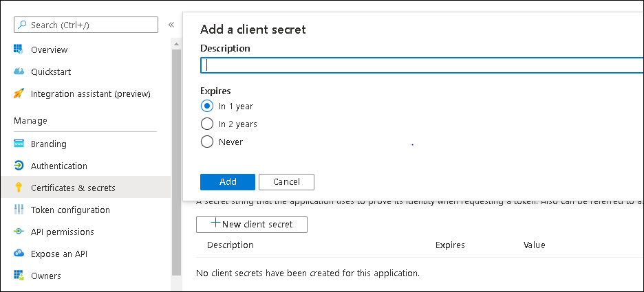Click the Authentication icon in sidebar
644x292 pixels.
point(19,166)
